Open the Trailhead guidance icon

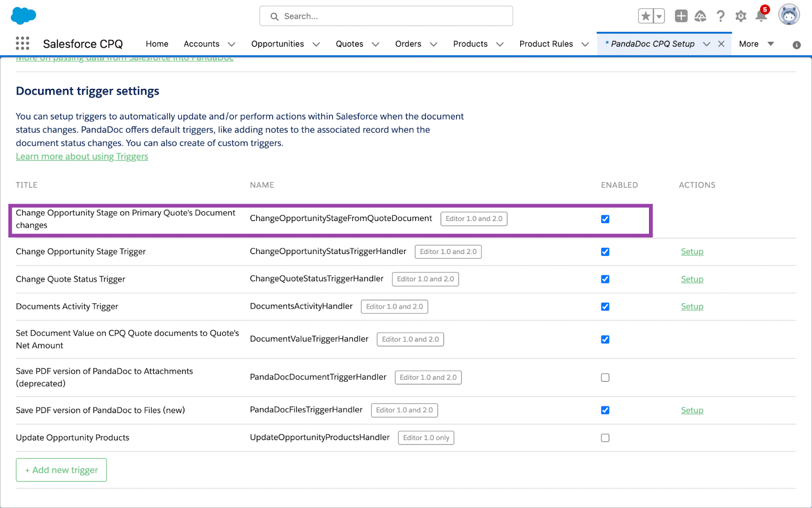700,16
